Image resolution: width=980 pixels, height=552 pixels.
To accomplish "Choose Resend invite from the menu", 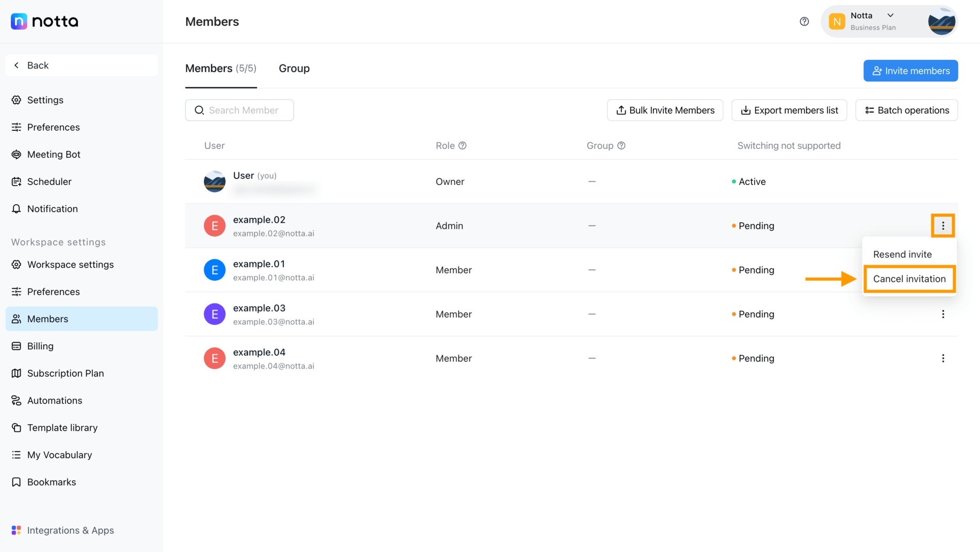I will point(909,254).
